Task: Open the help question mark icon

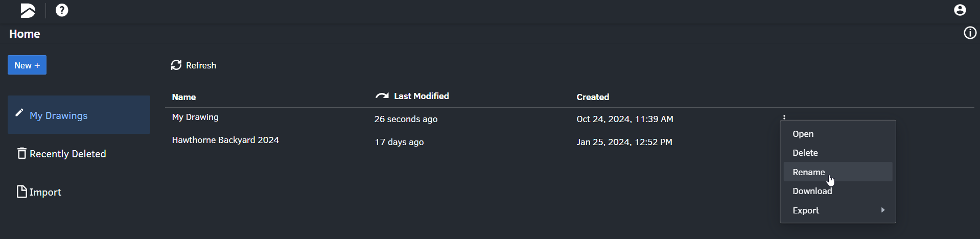Action: point(62,10)
